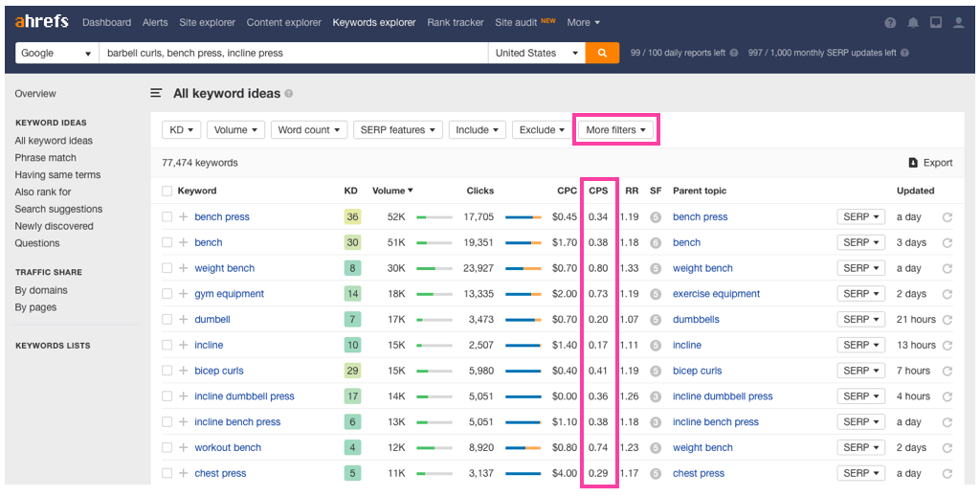Open the By domains traffic share link
Screen dimensions: 980x497
coord(41,290)
